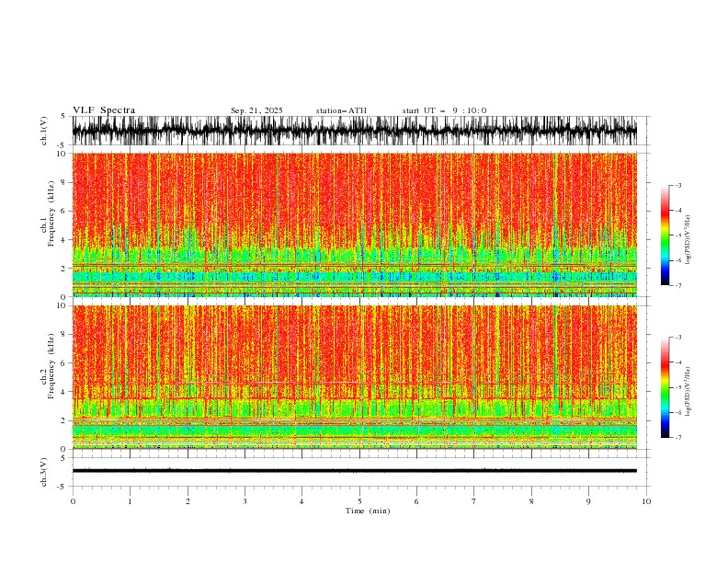Click the time axis tick label "8"

[531, 501]
